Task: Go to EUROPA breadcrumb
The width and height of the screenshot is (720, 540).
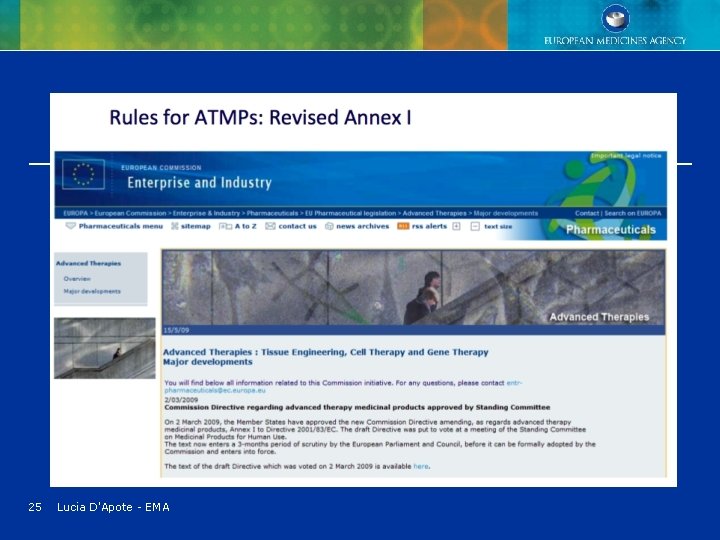Action: pos(76,213)
